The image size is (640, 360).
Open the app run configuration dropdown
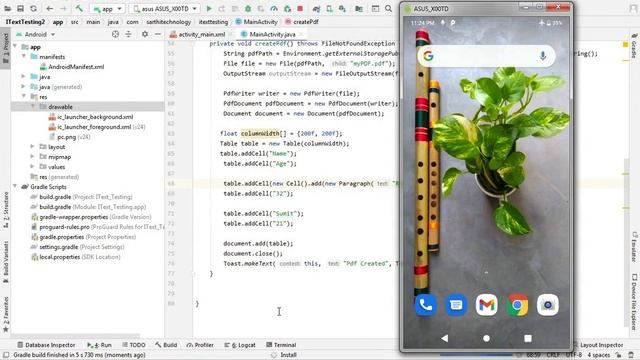(x=108, y=9)
